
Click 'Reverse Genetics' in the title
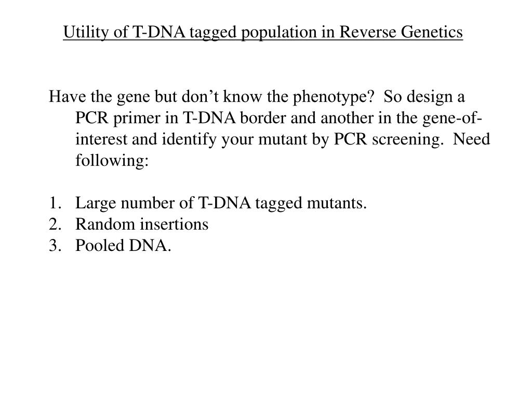tap(401, 32)
